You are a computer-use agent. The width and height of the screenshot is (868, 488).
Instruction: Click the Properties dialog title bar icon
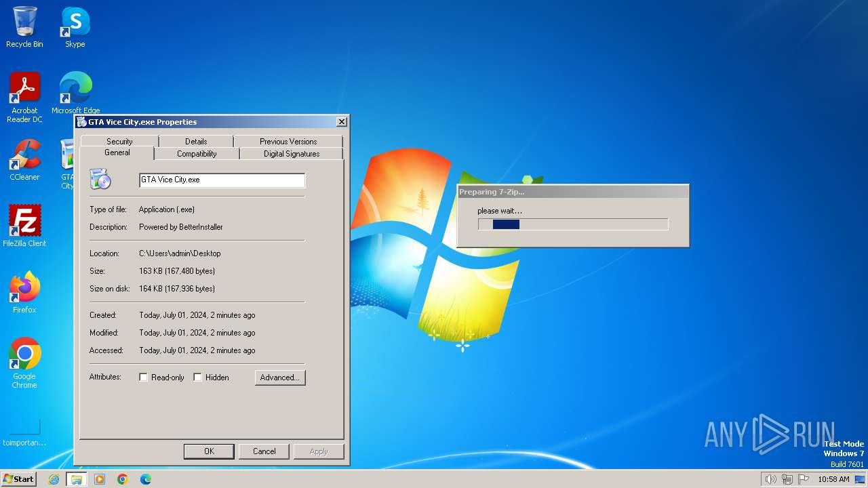tap(81, 122)
